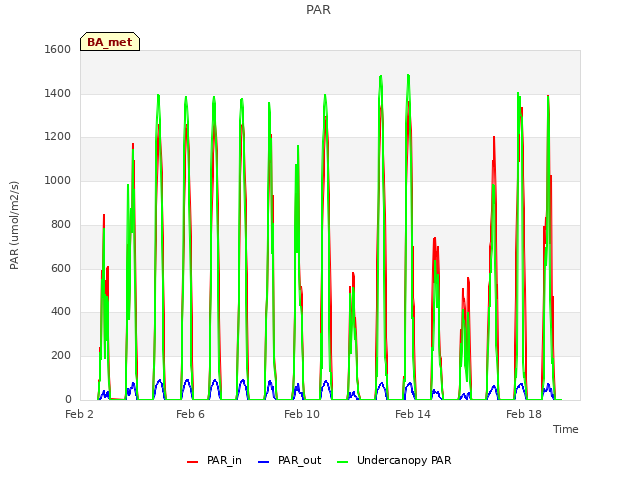640x480 pixels.
Task: Click the 400 y-axis label
Action: pos(61,312)
